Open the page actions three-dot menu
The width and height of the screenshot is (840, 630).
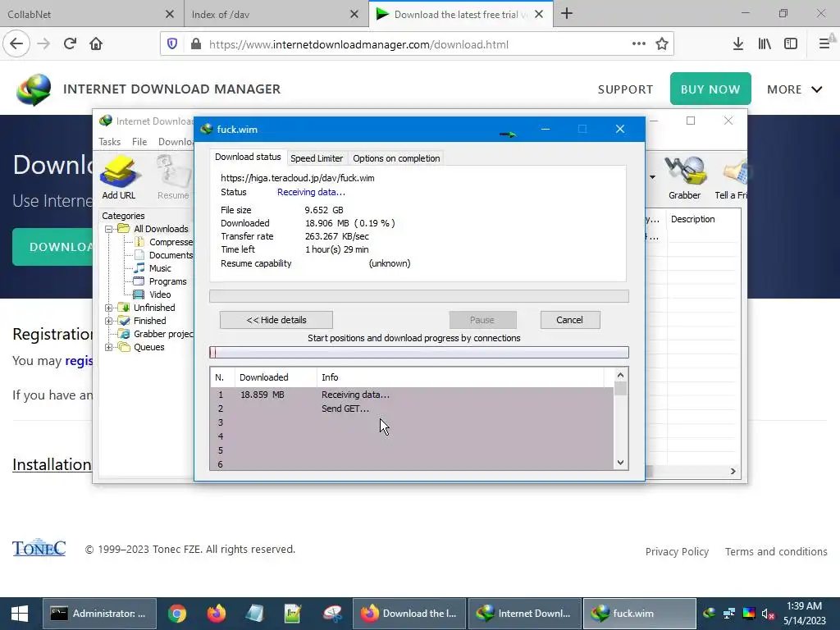coord(638,44)
